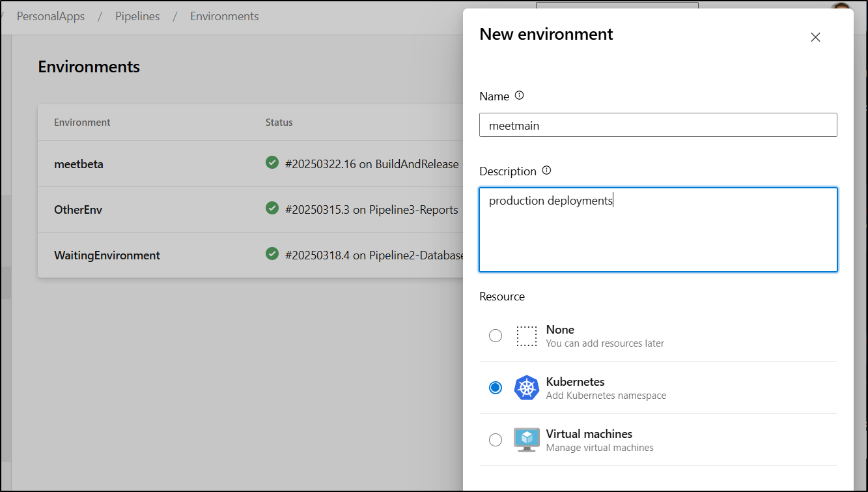Click the None dotted-square icon
868x492 pixels.
[x=526, y=336]
